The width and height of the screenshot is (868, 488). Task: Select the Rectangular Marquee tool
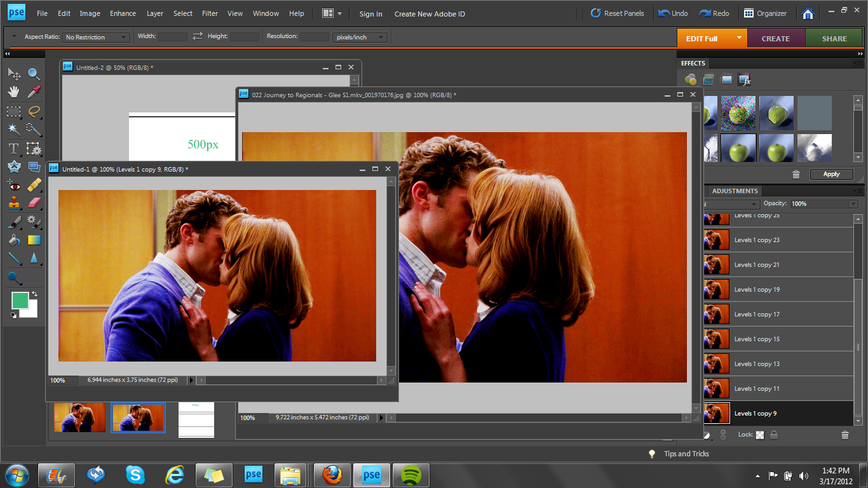[x=13, y=111]
